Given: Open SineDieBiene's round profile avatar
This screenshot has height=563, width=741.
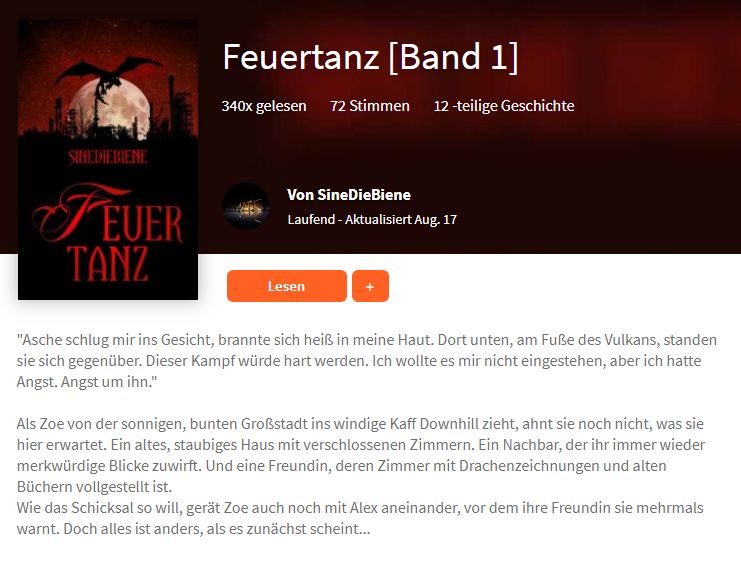Looking at the screenshot, I should tap(246, 206).
